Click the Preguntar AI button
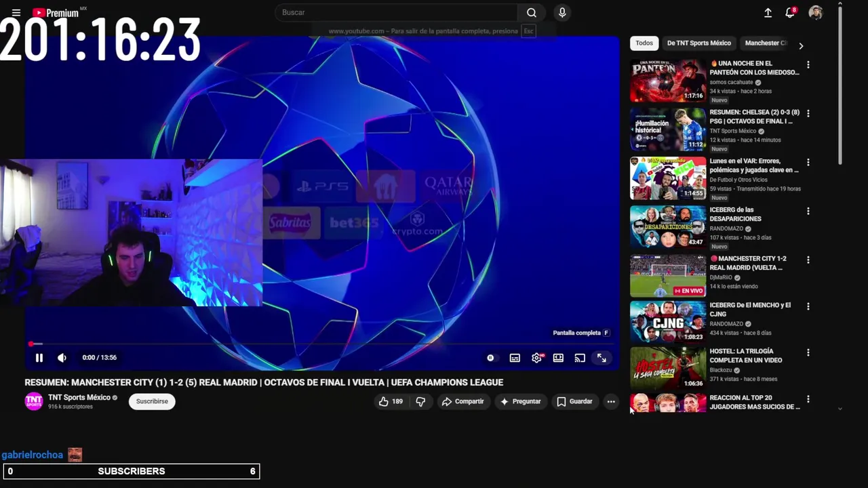 point(520,402)
